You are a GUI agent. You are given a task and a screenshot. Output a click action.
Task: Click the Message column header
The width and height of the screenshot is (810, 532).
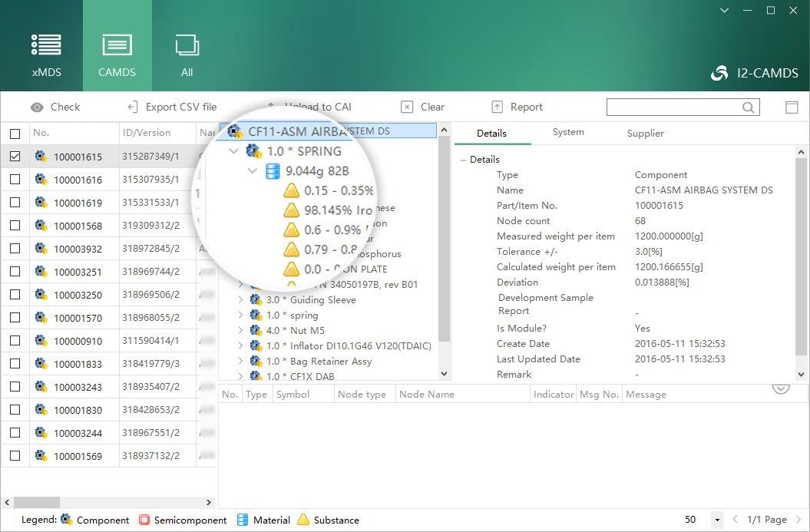715,394
